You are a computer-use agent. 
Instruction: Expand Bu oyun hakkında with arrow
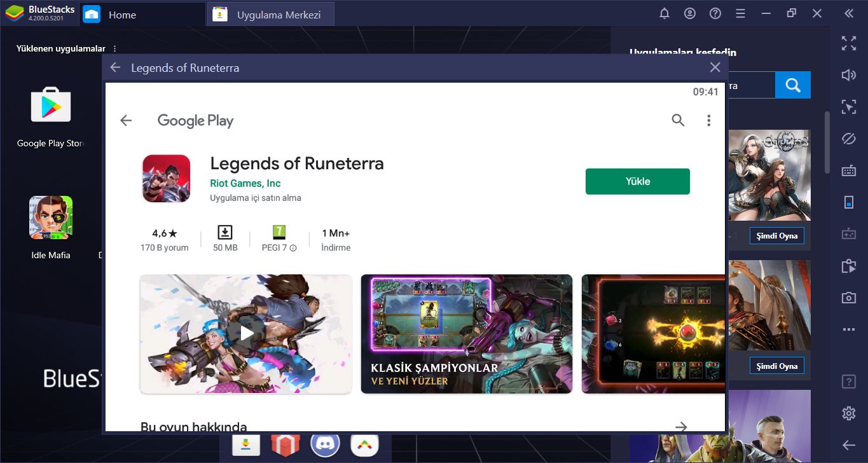[681, 426]
